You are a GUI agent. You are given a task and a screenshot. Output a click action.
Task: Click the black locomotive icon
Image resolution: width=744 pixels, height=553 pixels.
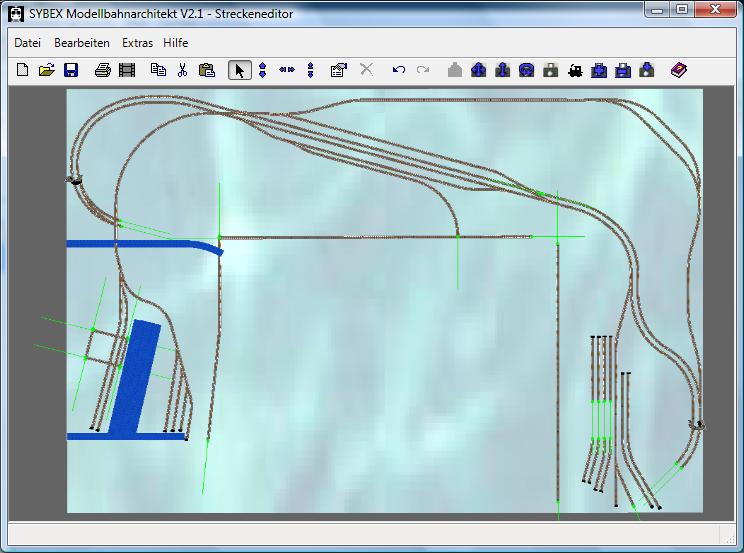(574, 70)
